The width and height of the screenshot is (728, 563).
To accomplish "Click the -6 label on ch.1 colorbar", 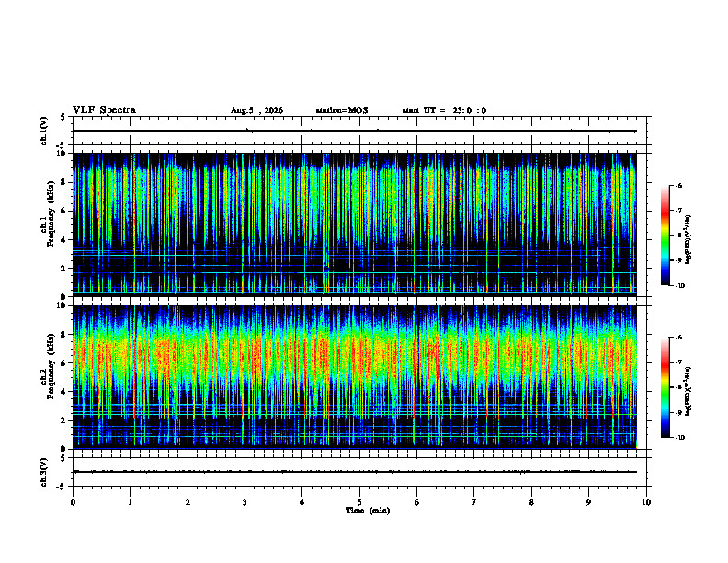I will coord(678,185).
